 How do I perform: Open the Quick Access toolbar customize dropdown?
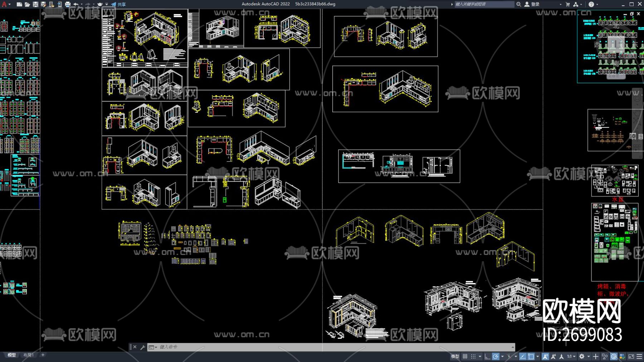pyautogui.click(x=107, y=4)
